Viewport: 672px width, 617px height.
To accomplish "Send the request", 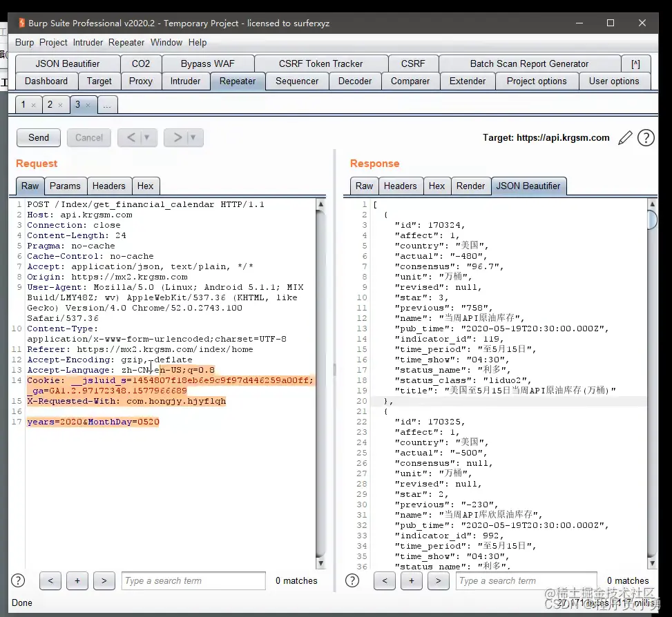I will pyautogui.click(x=39, y=137).
